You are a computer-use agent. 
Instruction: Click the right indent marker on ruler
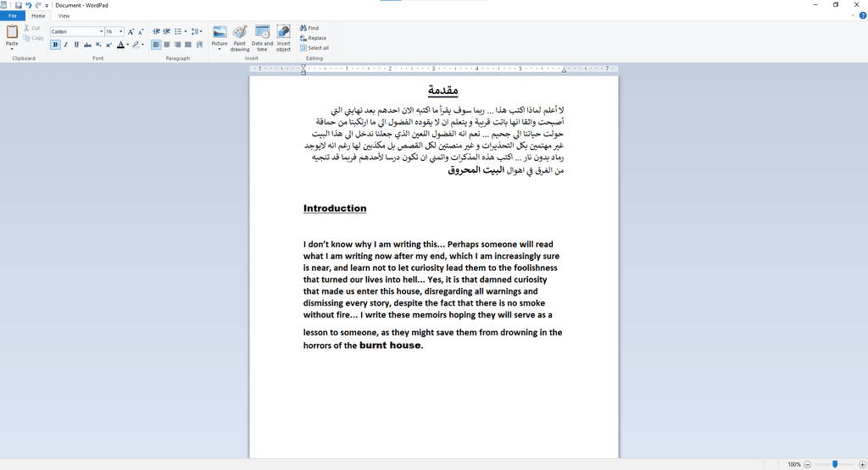pyautogui.click(x=564, y=70)
